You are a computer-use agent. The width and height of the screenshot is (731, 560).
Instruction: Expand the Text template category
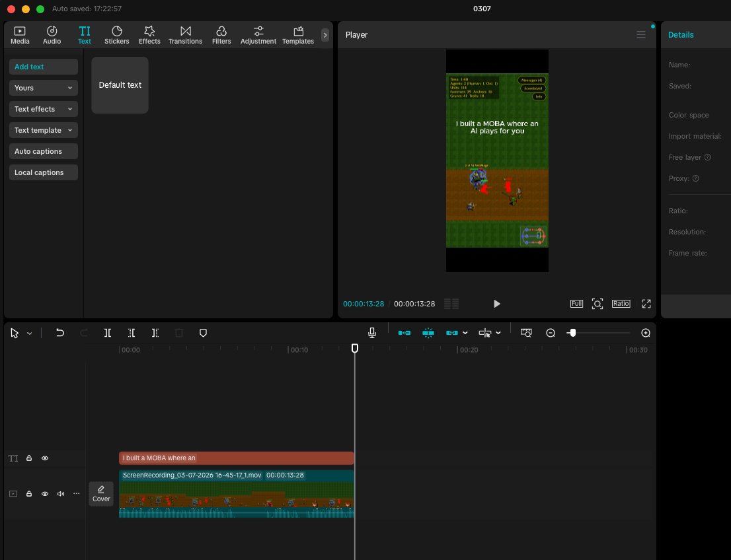tap(44, 130)
